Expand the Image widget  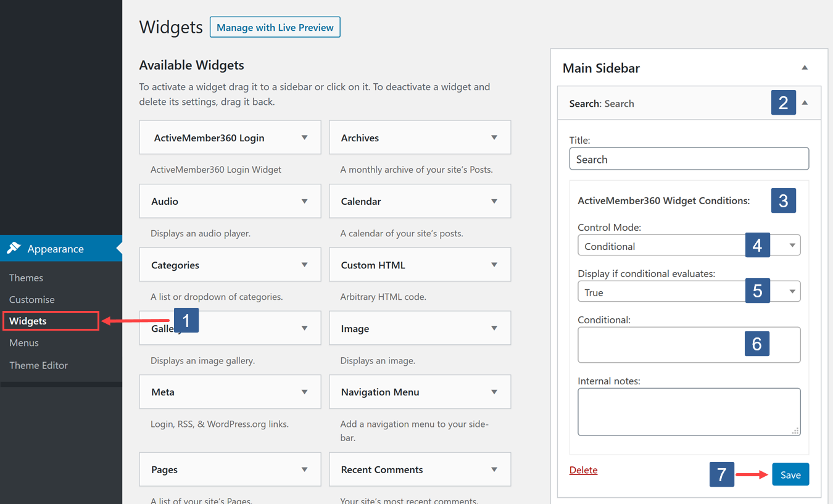coord(493,328)
